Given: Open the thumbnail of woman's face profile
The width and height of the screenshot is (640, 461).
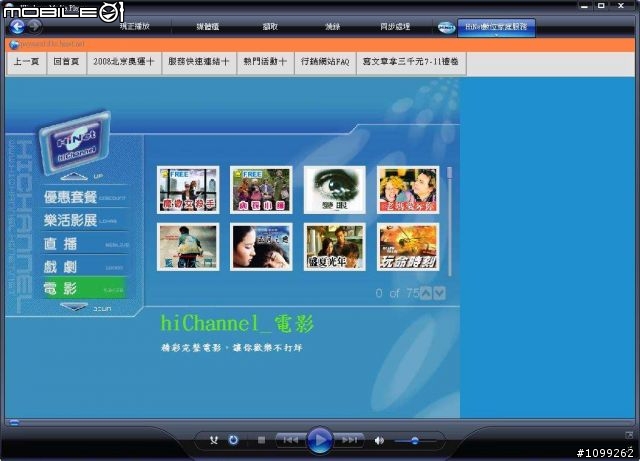Looking at the screenshot, I should pyautogui.click(x=261, y=247).
